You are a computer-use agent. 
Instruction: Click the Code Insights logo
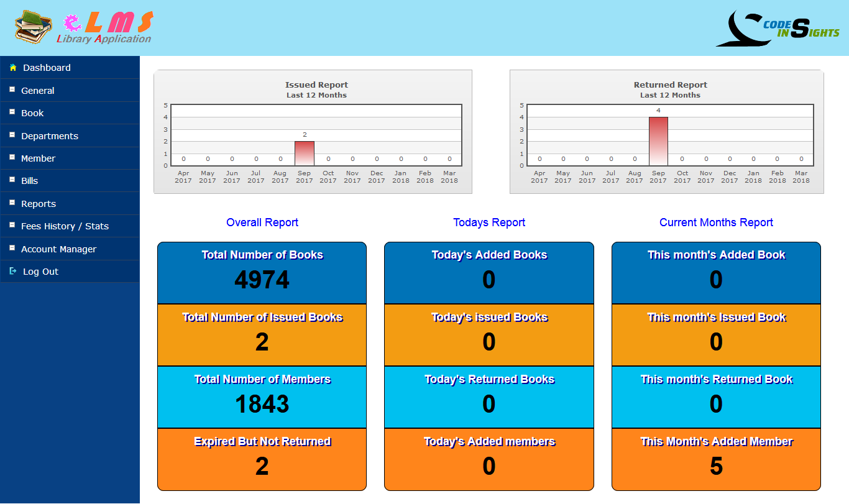[x=778, y=29]
